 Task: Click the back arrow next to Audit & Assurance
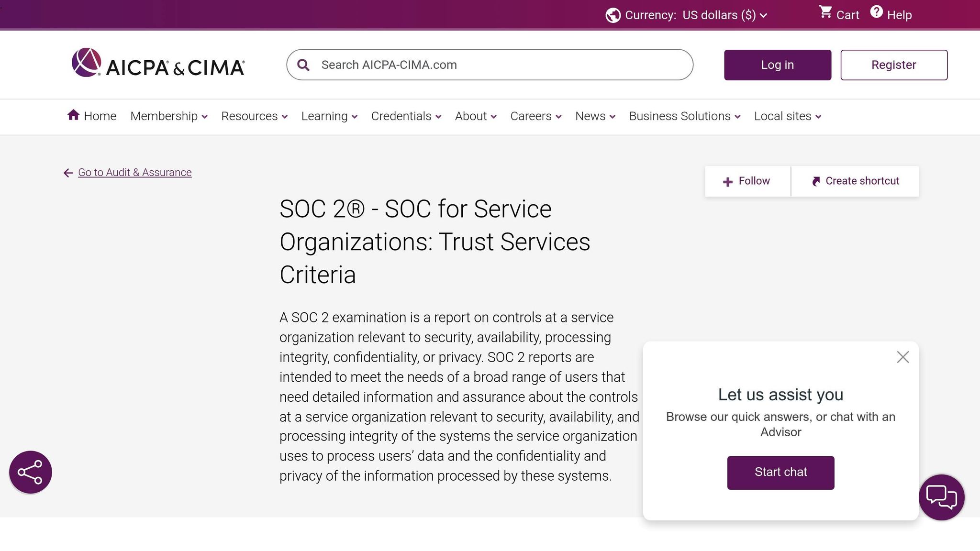pyautogui.click(x=67, y=173)
